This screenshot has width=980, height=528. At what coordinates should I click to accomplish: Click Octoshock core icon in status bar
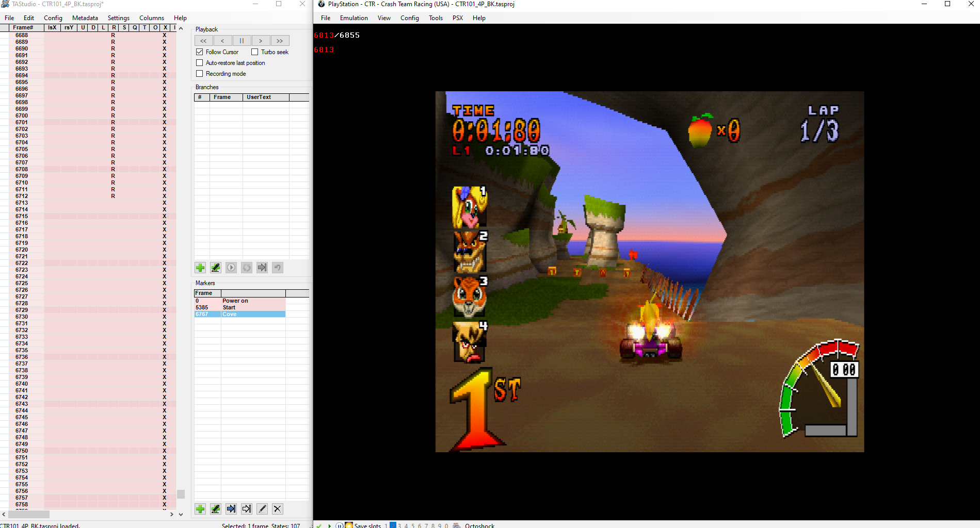coord(457,525)
